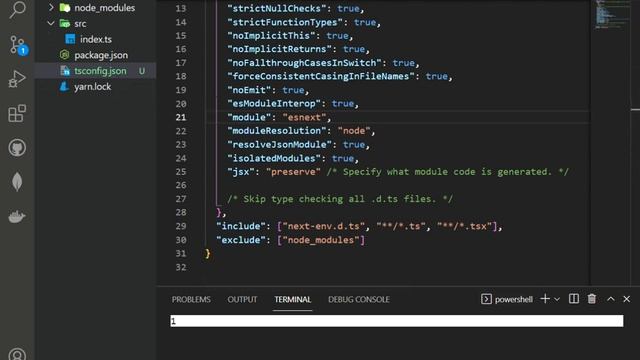Click the "forceConsistentCasingInFileNames" key
Image resolution: width=640 pixels, height=360 pixels.
(x=321, y=76)
